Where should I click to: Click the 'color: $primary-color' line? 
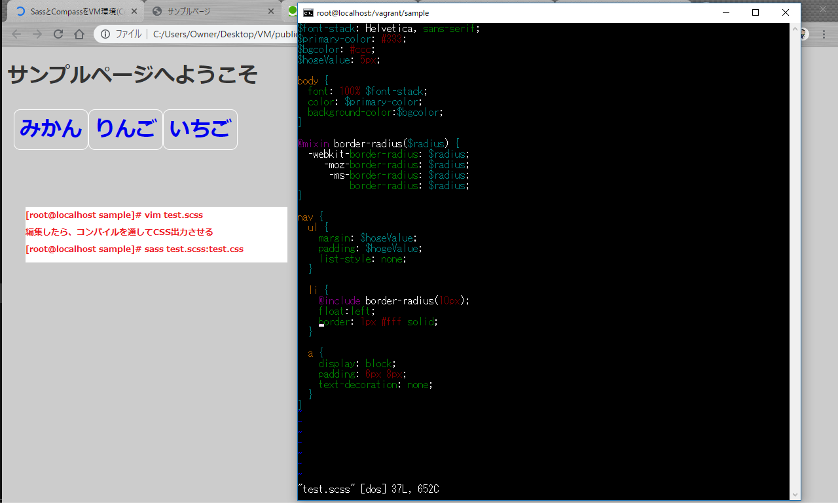365,102
